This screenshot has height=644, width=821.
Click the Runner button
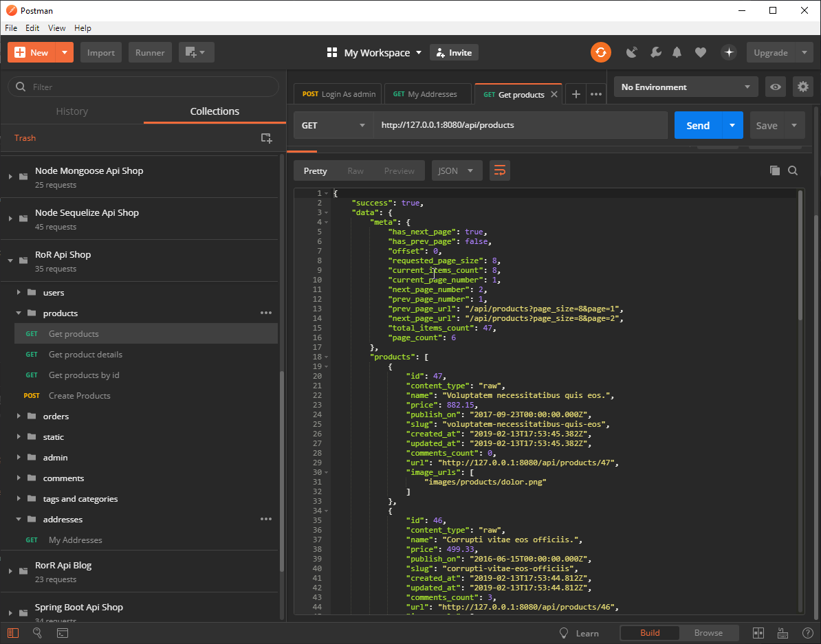[x=150, y=52]
